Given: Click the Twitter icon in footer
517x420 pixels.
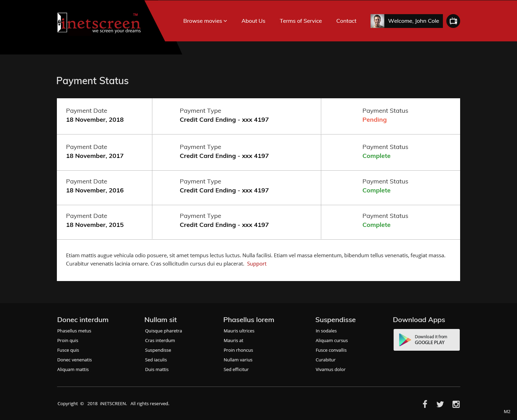Looking at the screenshot, I should tap(440, 404).
